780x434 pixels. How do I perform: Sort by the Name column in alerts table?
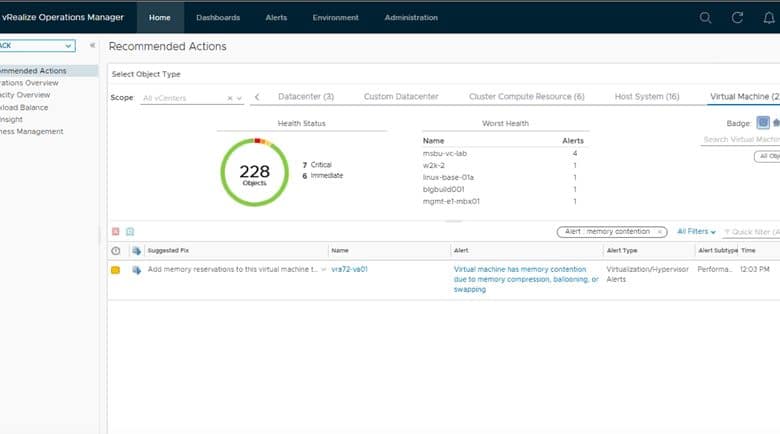click(x=340, y=250)
